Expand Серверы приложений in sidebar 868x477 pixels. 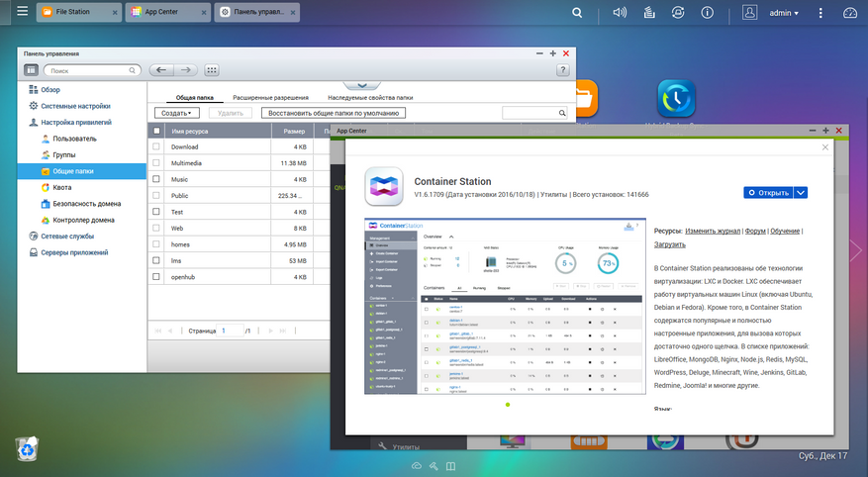74,252
